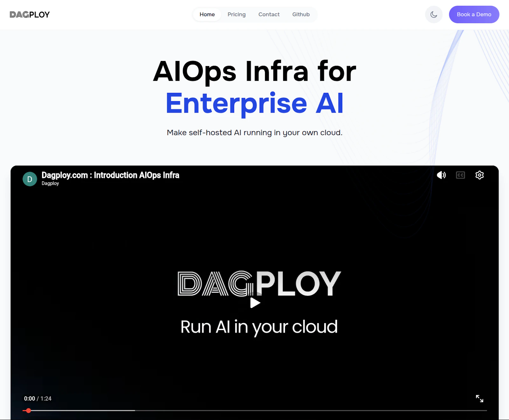Click the Enterprise AI heading text
509x420 pixels.
[254, 103]
